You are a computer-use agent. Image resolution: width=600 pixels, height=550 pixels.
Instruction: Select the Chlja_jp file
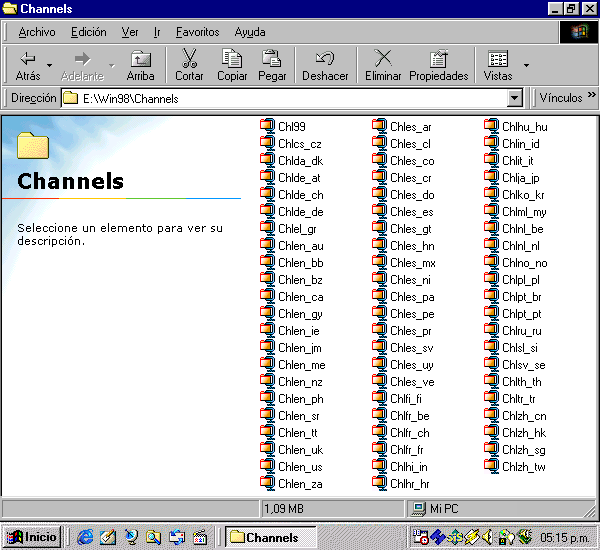512,178
